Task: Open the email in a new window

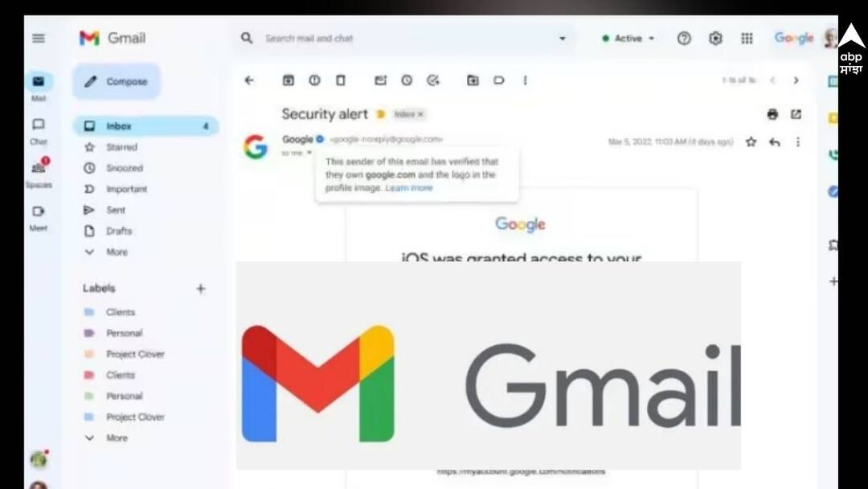Action: 796,114
